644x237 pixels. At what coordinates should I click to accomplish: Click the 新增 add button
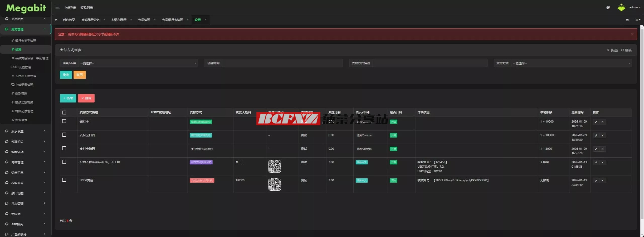[68, 98]
